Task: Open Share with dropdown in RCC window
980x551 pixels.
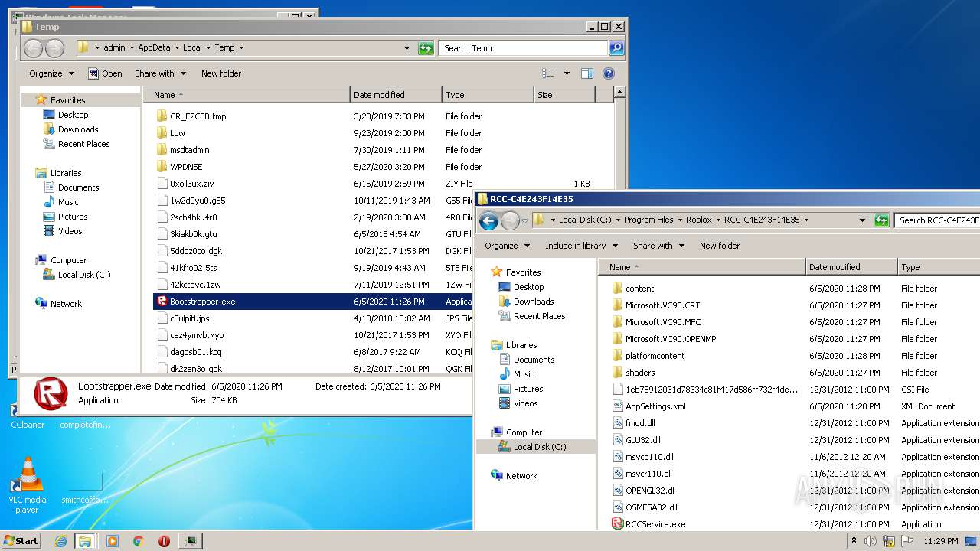Action: coord(658,246)
